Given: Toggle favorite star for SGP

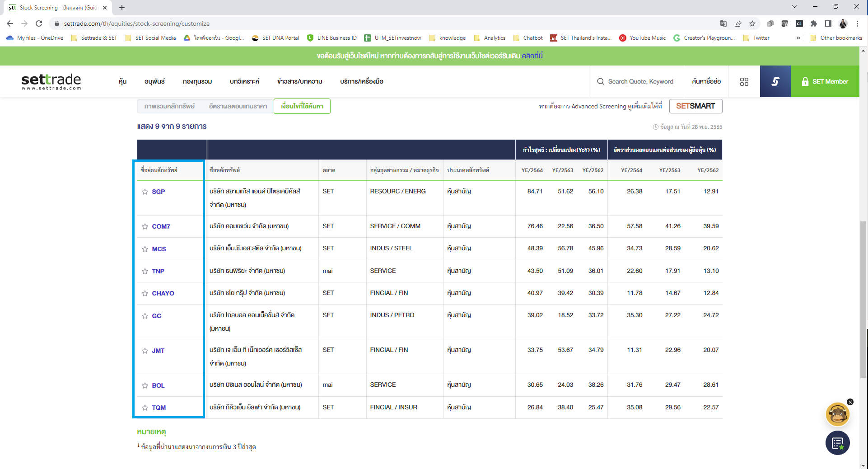Looking at the screenshot, I should click(x=145, y=192).
